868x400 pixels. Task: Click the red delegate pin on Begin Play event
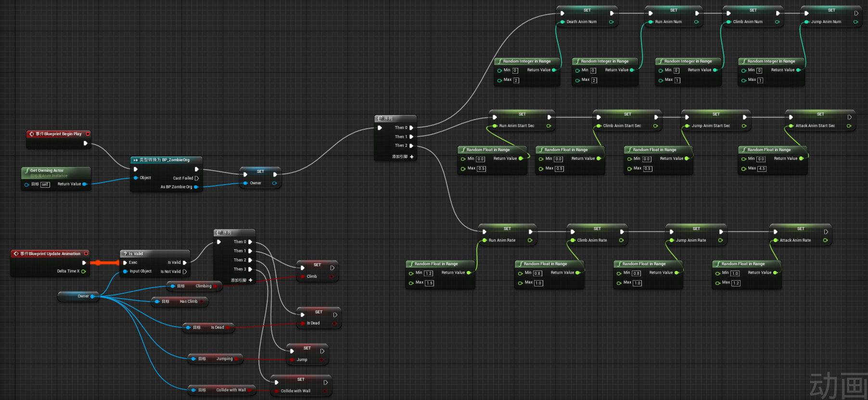click(x=88, y=134)
